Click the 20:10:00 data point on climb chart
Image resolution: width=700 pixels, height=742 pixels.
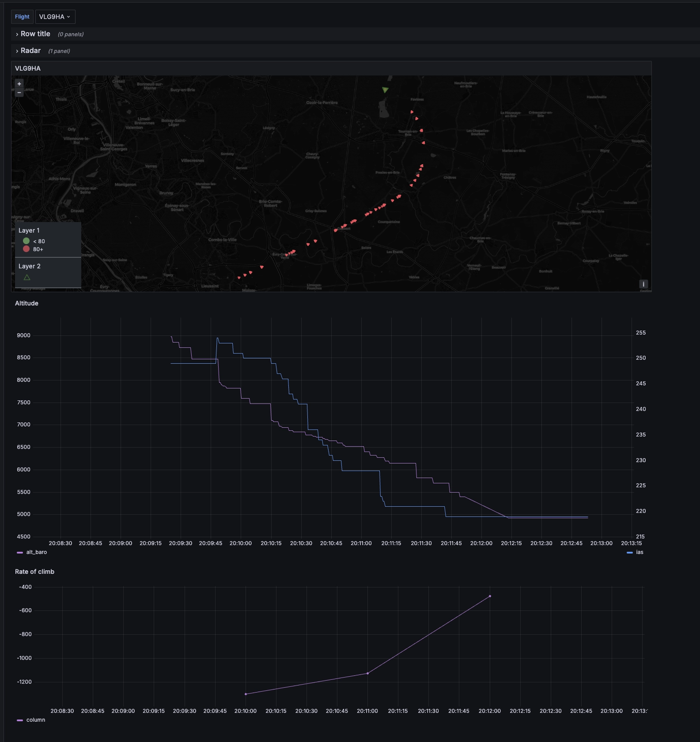[x=246, y=694]
